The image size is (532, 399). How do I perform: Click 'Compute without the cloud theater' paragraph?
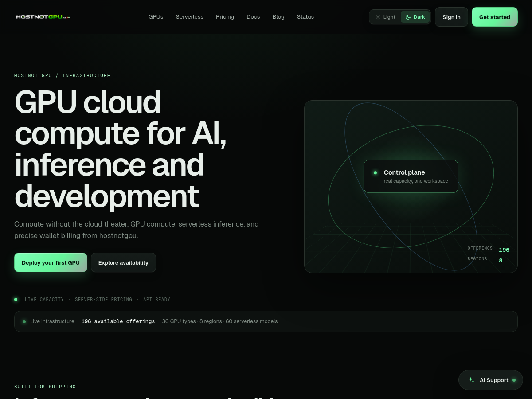coord(137,230)
